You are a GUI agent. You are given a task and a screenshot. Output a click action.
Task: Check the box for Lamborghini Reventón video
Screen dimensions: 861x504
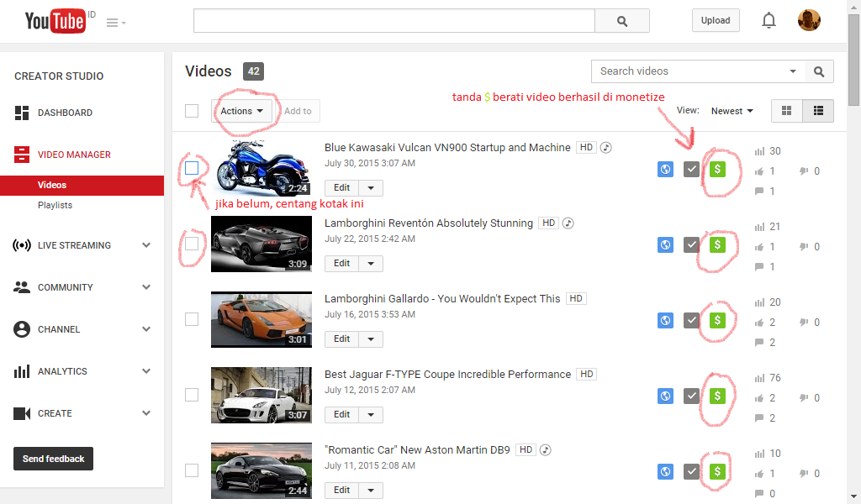(x=192, y=244)
